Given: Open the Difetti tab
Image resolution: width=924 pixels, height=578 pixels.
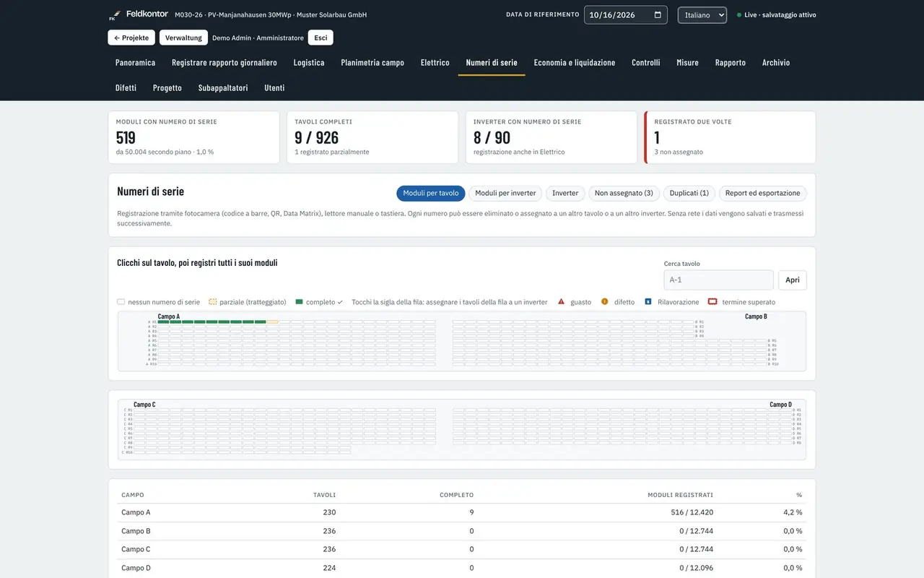Looking at the screenshot, I should [x=126, y=88].
